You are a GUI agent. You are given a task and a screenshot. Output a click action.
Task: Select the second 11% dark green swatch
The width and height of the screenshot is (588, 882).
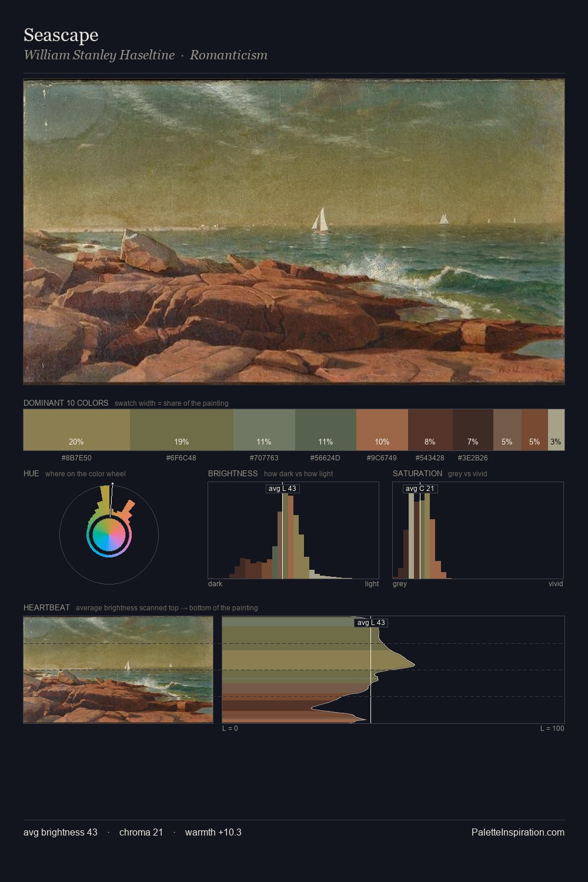coord(326,430)
